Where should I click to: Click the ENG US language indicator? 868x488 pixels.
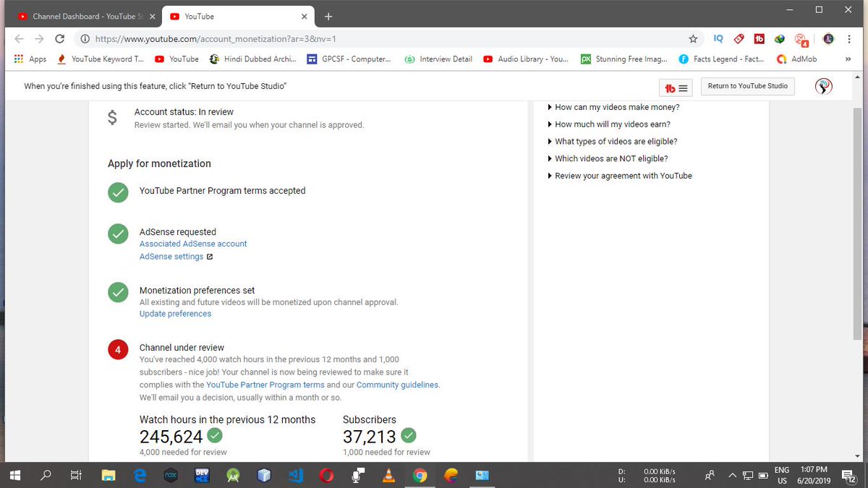click(x=782, y=475)
